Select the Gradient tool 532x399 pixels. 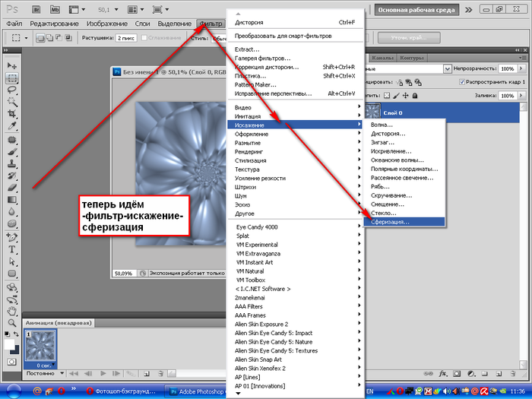coord(12,199)
